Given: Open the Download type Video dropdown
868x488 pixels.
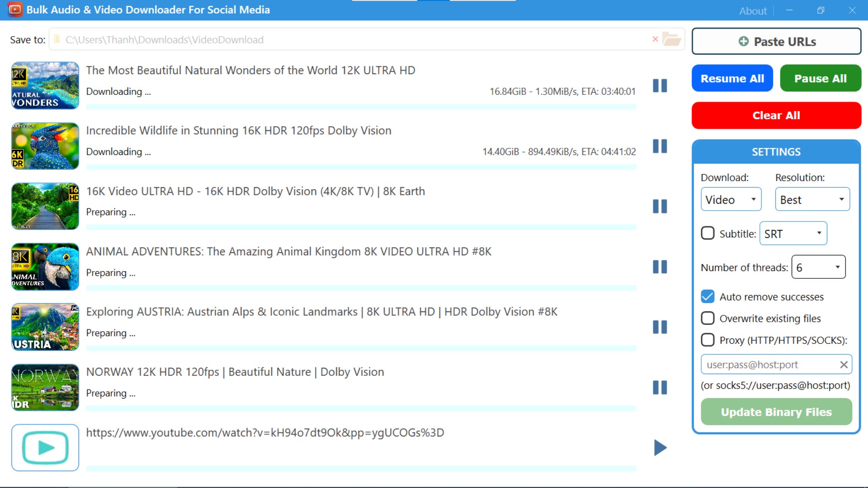Looking at the screenshot, I should [731, 199].
